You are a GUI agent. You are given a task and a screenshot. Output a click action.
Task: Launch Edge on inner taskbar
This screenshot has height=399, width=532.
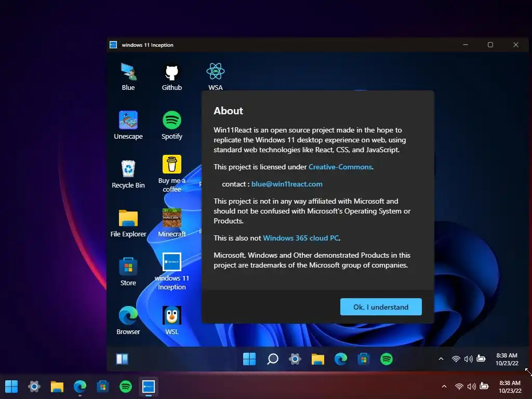pos(341,359)
